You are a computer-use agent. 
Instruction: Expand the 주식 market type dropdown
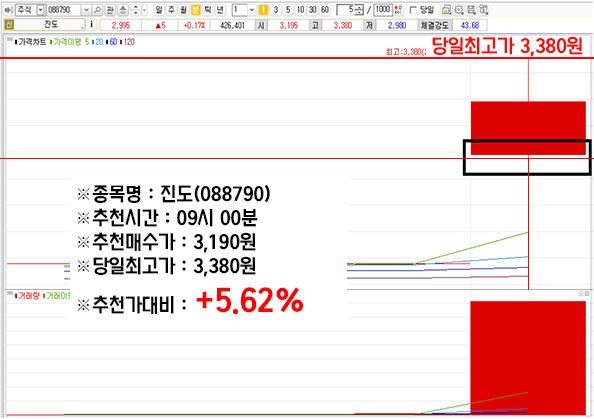[41, 10]
